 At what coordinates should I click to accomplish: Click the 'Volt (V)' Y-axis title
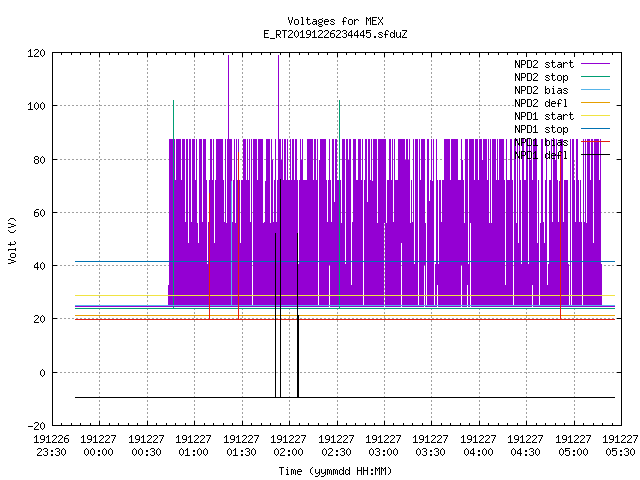pyautogui.click(x=12, y=241)
